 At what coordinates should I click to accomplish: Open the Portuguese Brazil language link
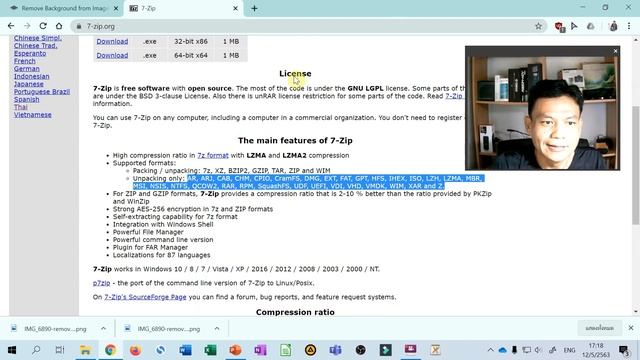pyautogui.click(x=42, y=92)
